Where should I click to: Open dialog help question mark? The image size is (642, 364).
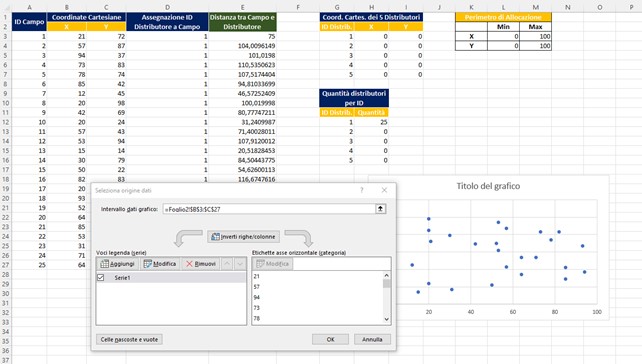point(362,190)
